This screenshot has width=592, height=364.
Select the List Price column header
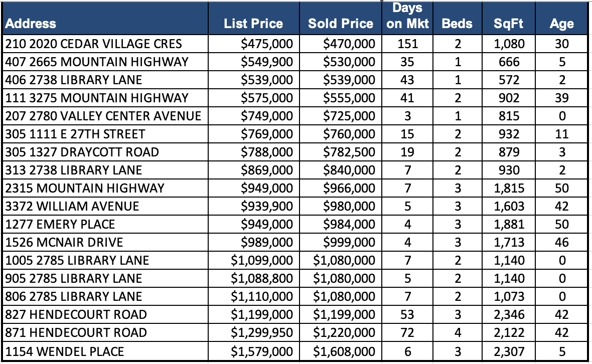[253, 24]
